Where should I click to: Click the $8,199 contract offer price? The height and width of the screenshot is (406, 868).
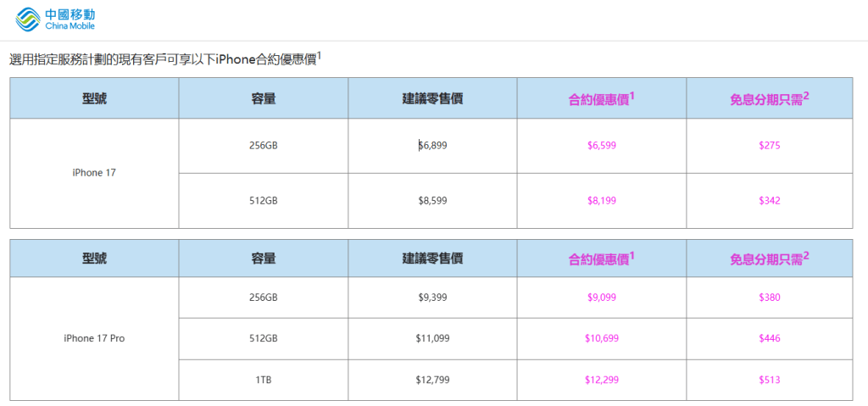tap(601, 201)
